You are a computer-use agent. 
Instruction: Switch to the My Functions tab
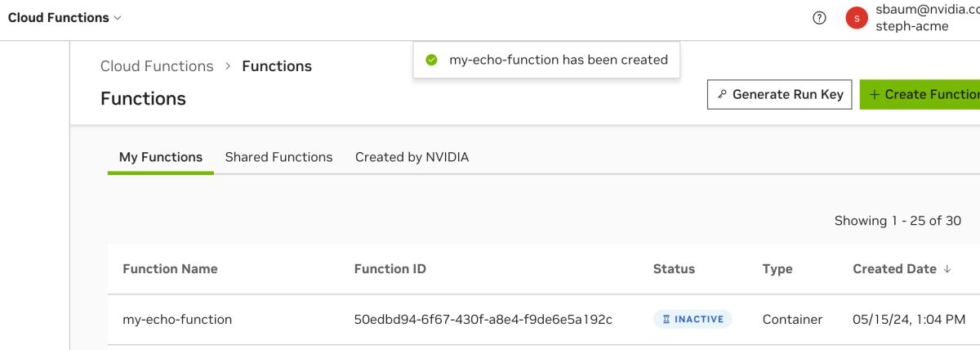point(161,157)
